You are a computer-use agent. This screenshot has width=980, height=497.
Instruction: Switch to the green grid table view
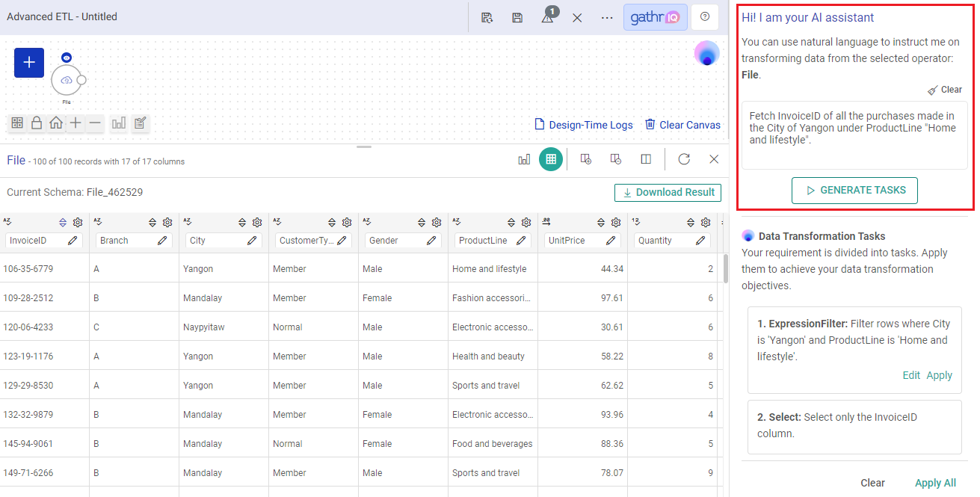pos(551,159)
